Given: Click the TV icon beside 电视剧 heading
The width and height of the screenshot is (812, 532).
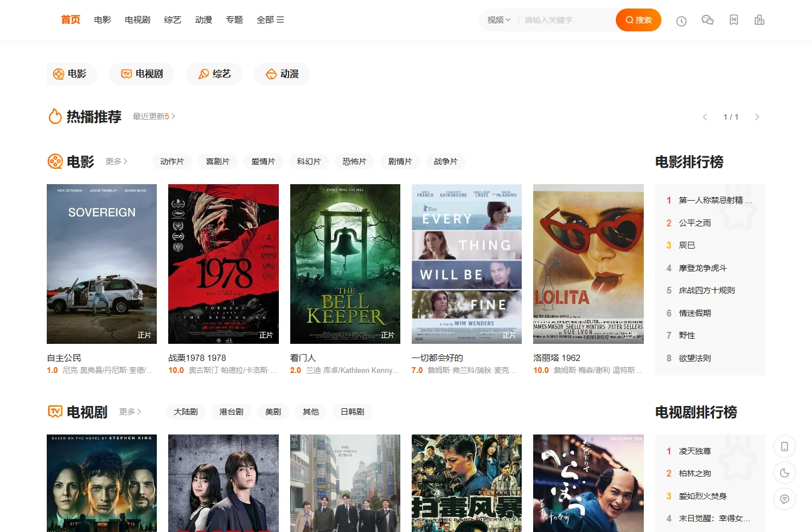Looking at the screenshot, I should tap(55, 412).
